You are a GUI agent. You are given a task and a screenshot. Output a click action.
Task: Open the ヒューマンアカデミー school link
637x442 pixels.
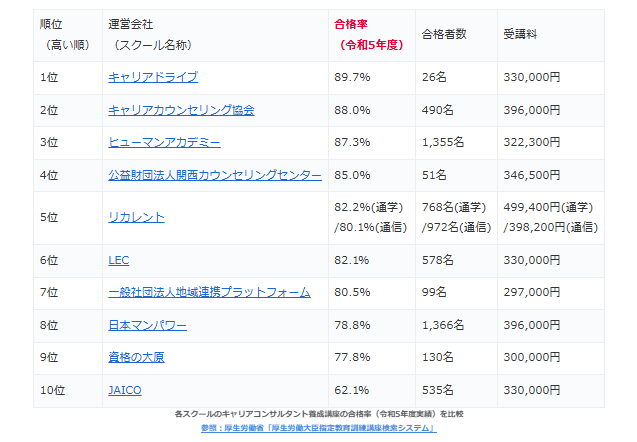[164, 142]
